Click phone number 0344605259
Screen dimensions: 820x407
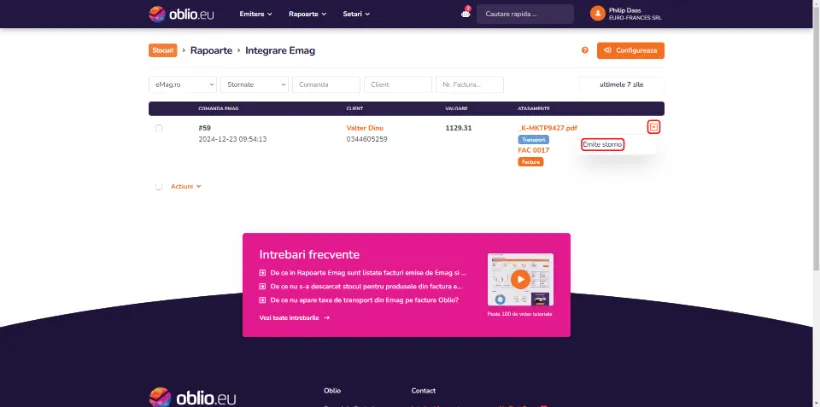tap(367, 140)
